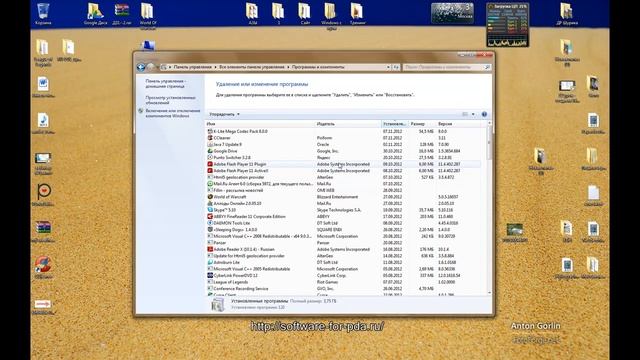Click the Java 7 Update 9 icon
This screenshot has height=360, width=640.
[x=210, y=144]
